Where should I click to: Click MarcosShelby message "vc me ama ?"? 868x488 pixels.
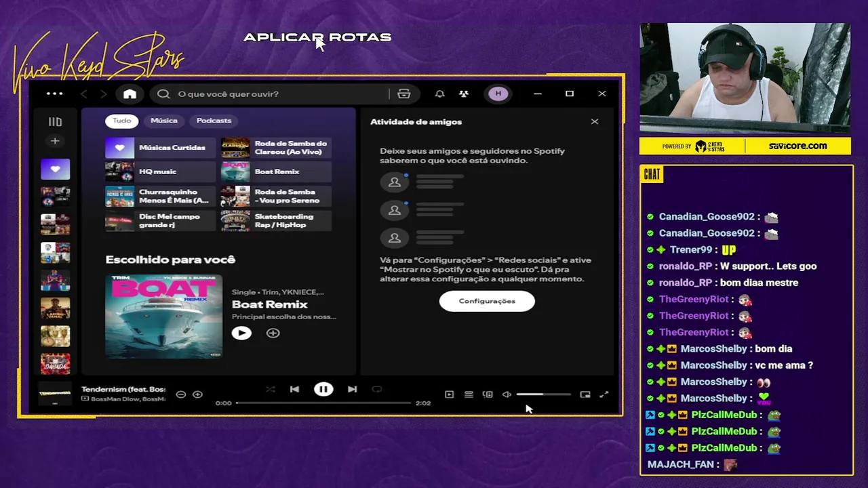[x=784, y=365]
